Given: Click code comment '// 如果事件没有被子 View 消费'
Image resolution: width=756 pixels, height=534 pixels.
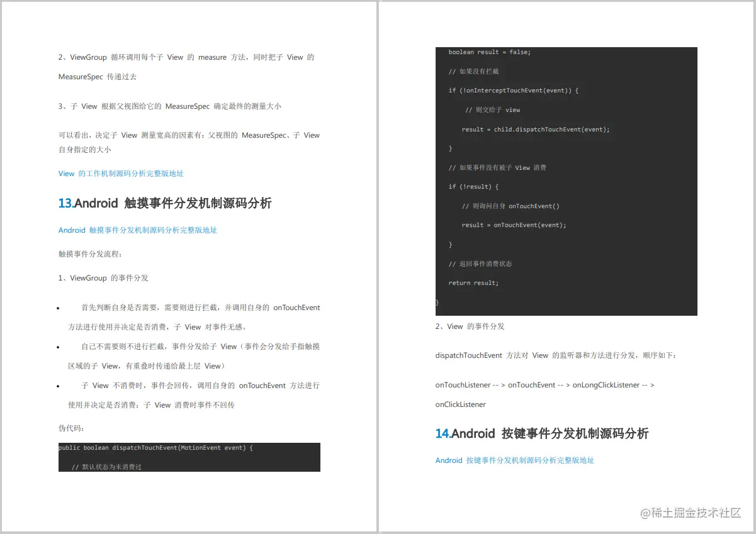Looking at the screenshot, I should pyautogui.click(x=497, y=168).
